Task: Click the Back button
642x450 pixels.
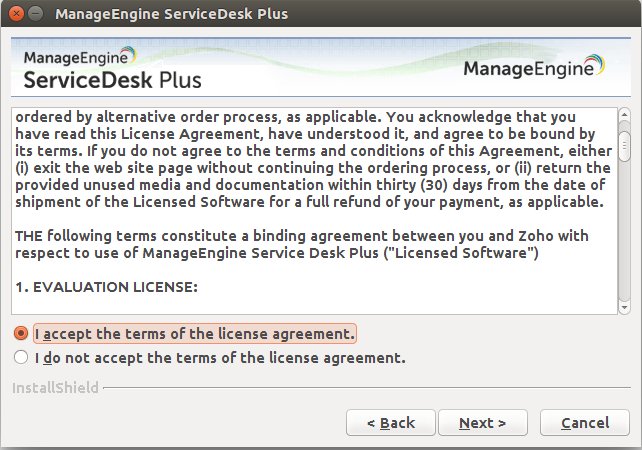Action: pyautogui.click(x=390, y=423)
